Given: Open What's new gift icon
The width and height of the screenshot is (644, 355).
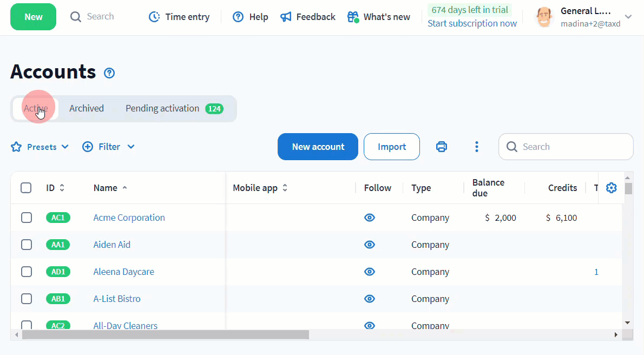Looking at the screenshot, I should (x=353, y=17).
